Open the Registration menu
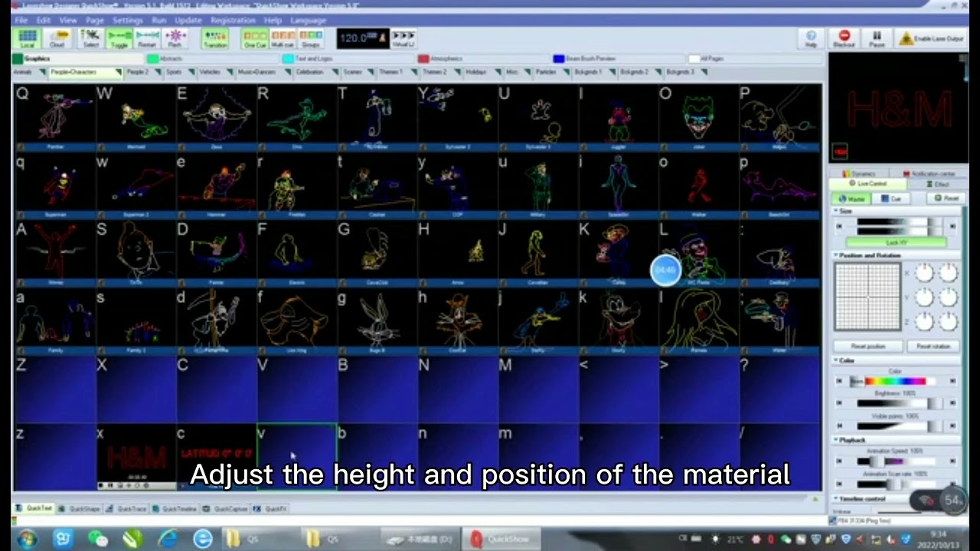The height and width of the screenshot is (551, 980). 233,20
